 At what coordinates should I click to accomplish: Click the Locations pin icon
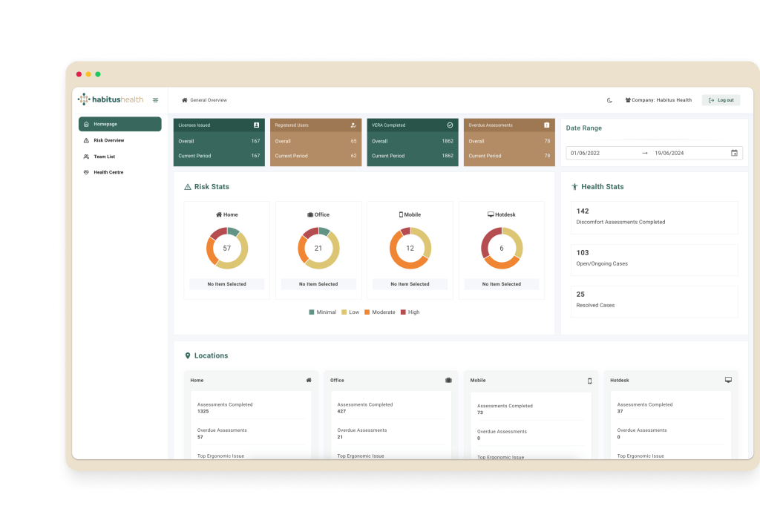(x=188, y=355)
